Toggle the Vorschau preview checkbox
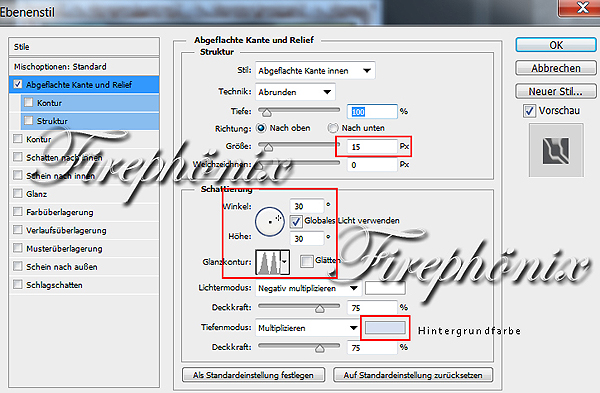600x393 pixels. [x=529, y=111]
